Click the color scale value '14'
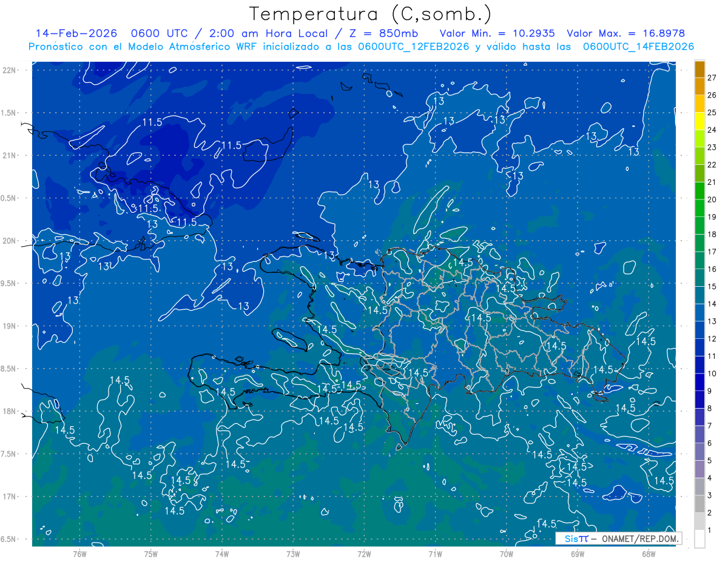 click(712, 304)
